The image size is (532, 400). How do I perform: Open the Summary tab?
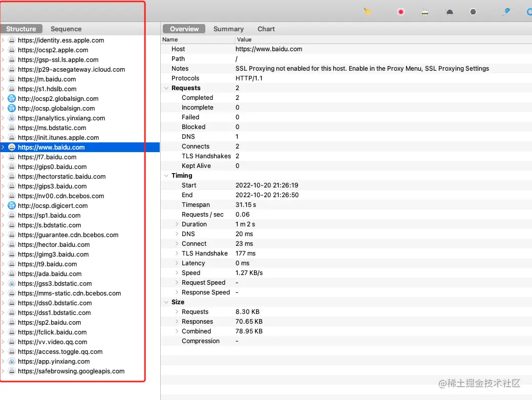pos(228,29)
